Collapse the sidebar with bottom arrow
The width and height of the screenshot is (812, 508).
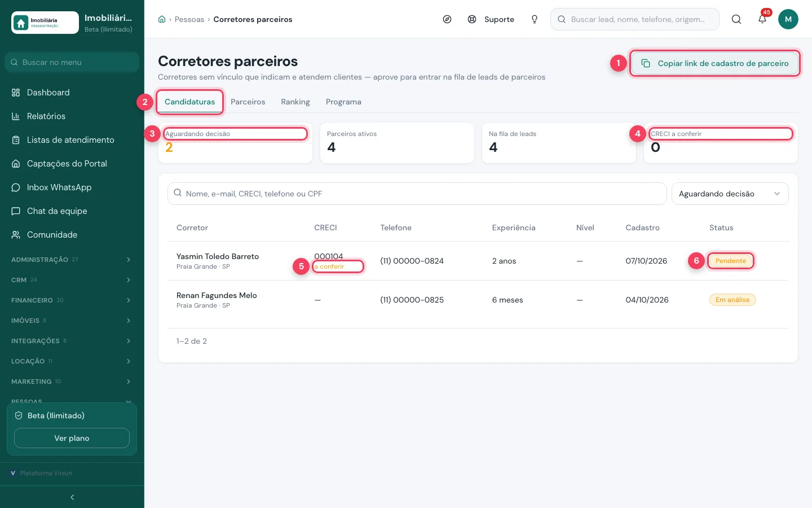pyautogui.click(x=72, y=497)
